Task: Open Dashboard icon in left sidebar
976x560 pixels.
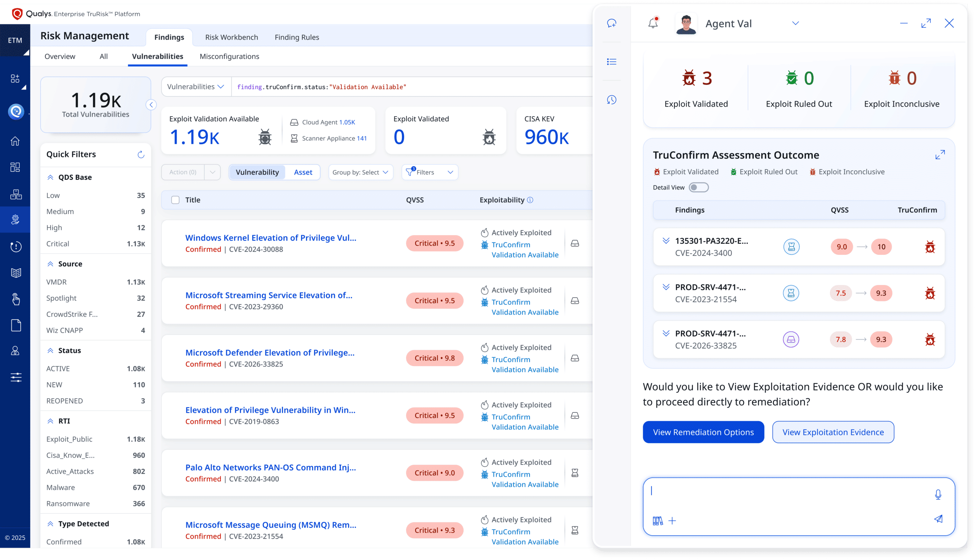Action: point(15,167)
